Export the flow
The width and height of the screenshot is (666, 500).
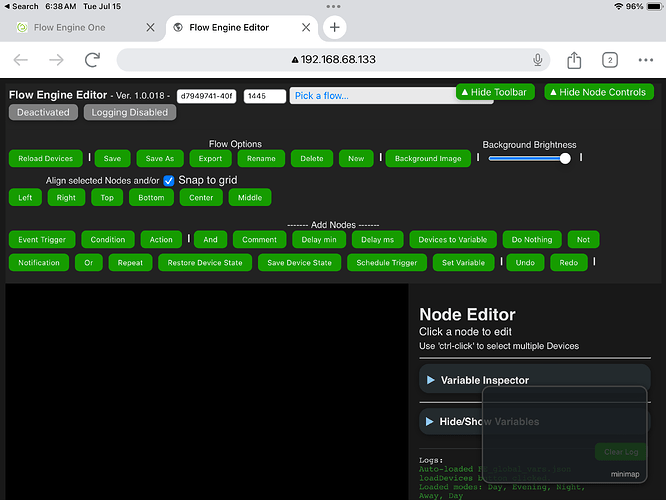(210, 158)
